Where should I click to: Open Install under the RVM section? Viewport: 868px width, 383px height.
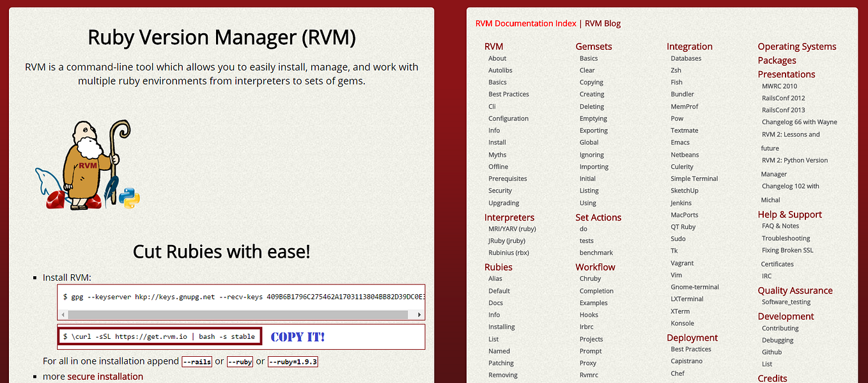pyautogui.click(x=497, y=142)
